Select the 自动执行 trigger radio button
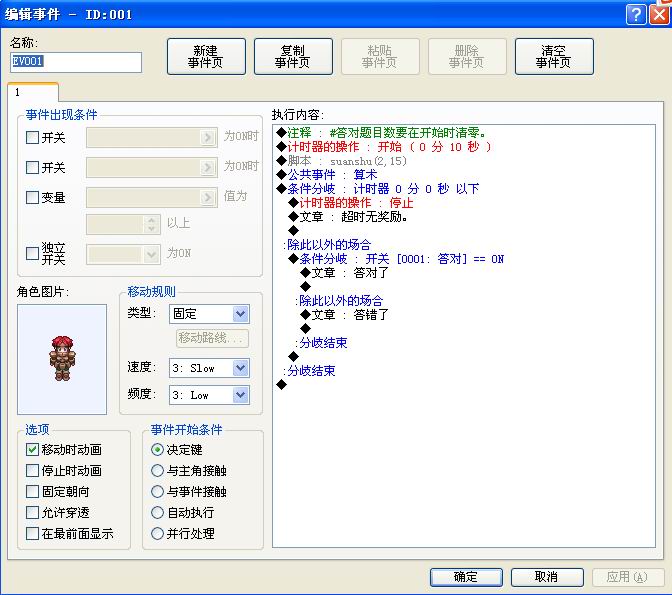Image resolution: width=672 pixels, height=595 pixels. click(157, 512)
